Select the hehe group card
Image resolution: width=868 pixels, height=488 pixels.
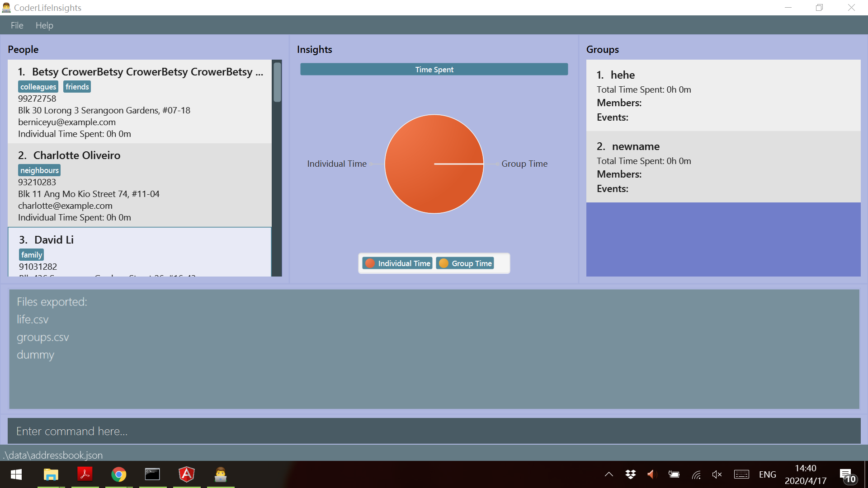(x=722, y=95)
